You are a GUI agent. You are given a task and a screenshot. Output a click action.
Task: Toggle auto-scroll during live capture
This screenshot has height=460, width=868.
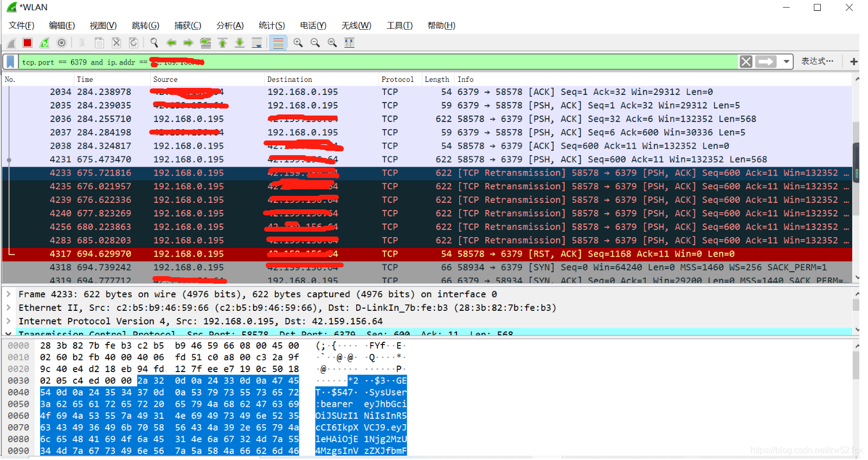tap(257, 43)
